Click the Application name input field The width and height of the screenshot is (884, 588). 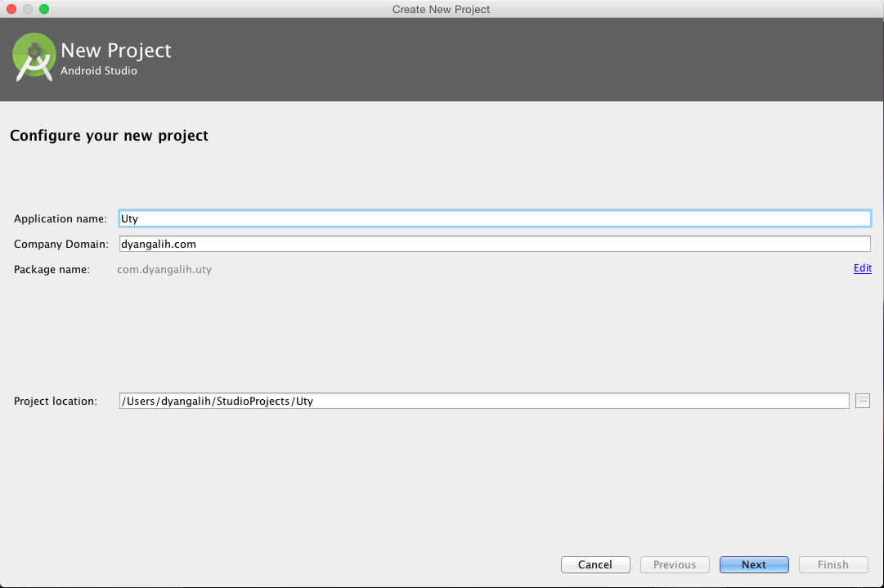pos(495,218)
